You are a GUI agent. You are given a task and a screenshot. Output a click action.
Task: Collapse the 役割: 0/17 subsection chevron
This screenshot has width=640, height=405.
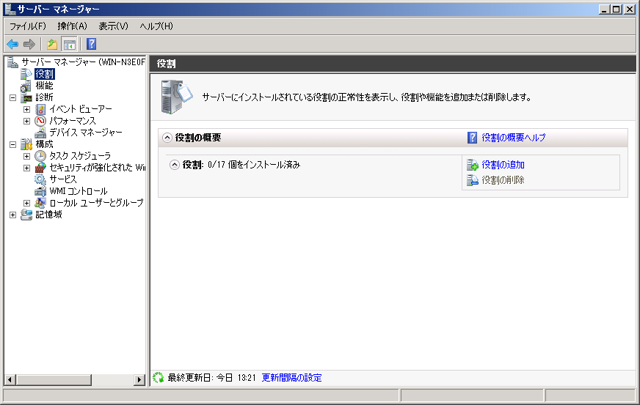click(x=175, y=165)
